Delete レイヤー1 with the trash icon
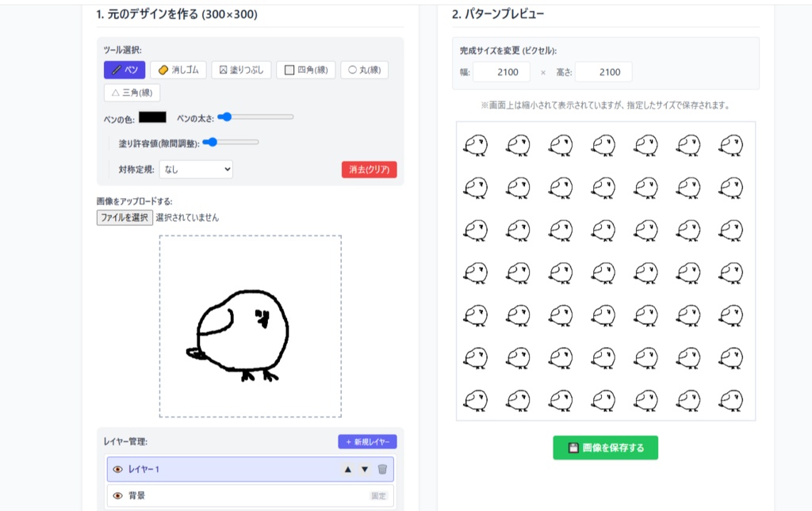 click(382, 469)
